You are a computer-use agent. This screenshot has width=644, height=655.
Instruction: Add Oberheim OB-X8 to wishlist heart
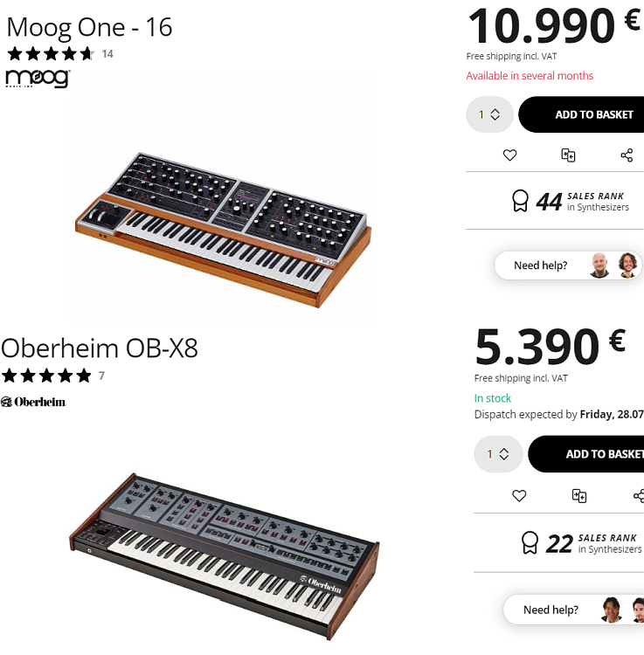tap(519, 496)
